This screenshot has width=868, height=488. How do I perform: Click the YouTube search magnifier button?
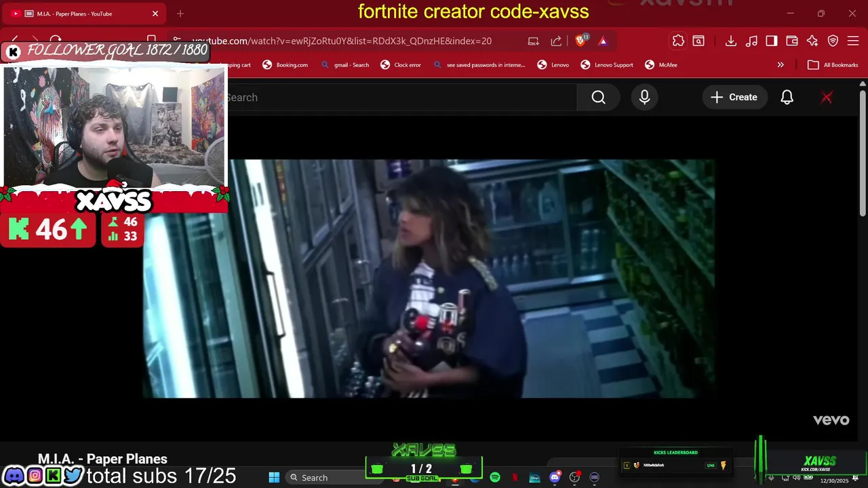click(598, 98)
